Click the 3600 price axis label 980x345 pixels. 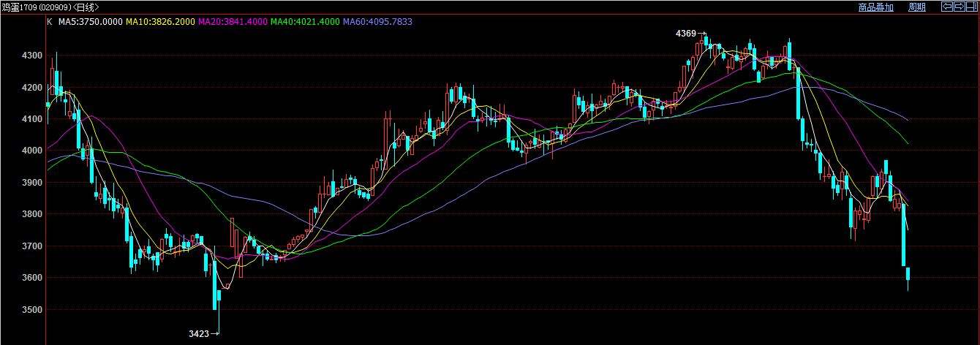(31, 278)
